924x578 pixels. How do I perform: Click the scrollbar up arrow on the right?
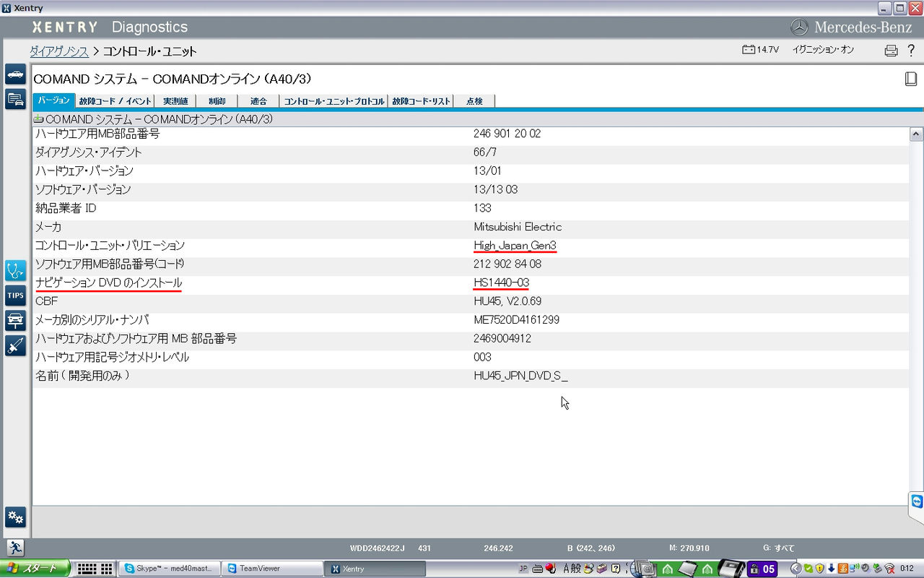[x=915, y=133]
